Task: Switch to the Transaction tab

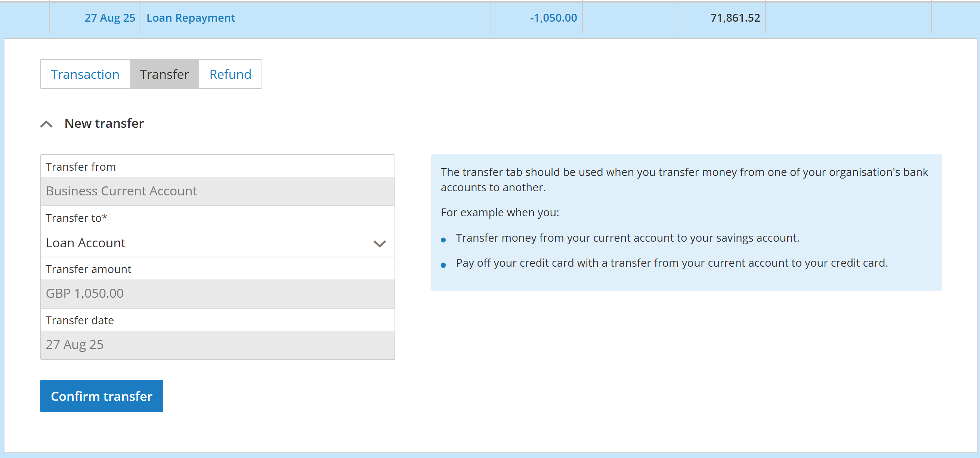Action: [85, 74]
